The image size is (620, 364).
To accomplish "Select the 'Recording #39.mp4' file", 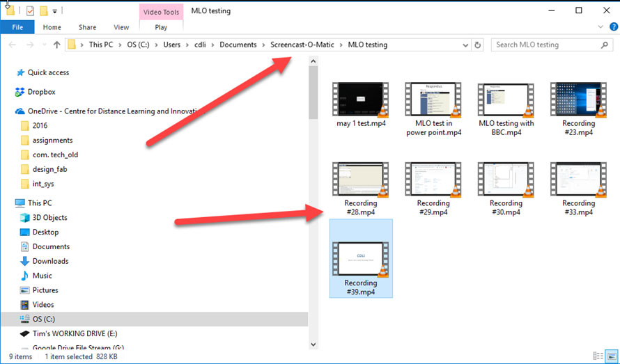I will point(361,258).
